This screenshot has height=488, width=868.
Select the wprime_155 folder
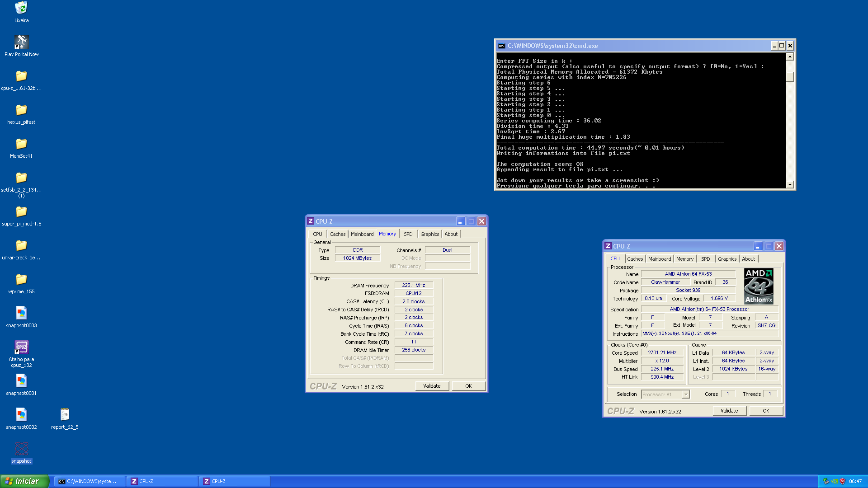[x=21, y=279]
